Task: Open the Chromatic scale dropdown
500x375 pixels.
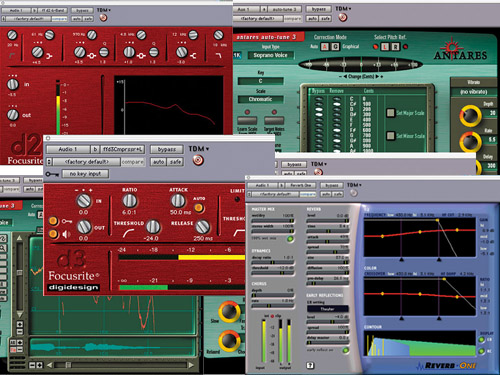Action: (260, 99)
